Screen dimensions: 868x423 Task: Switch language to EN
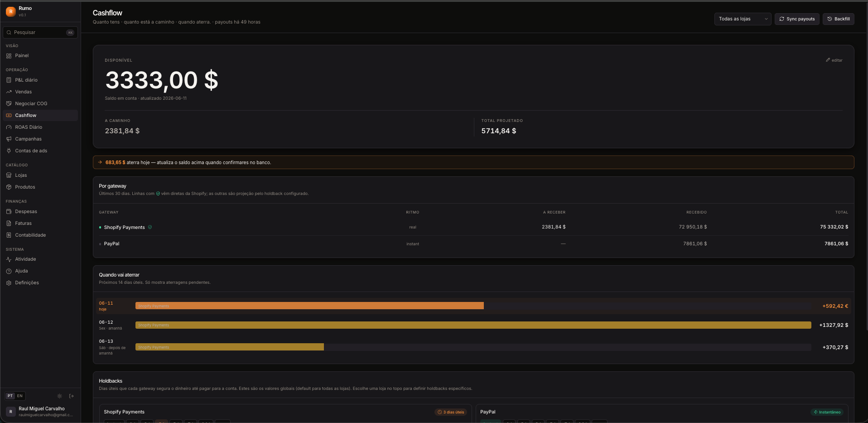[x=20, y=396]
